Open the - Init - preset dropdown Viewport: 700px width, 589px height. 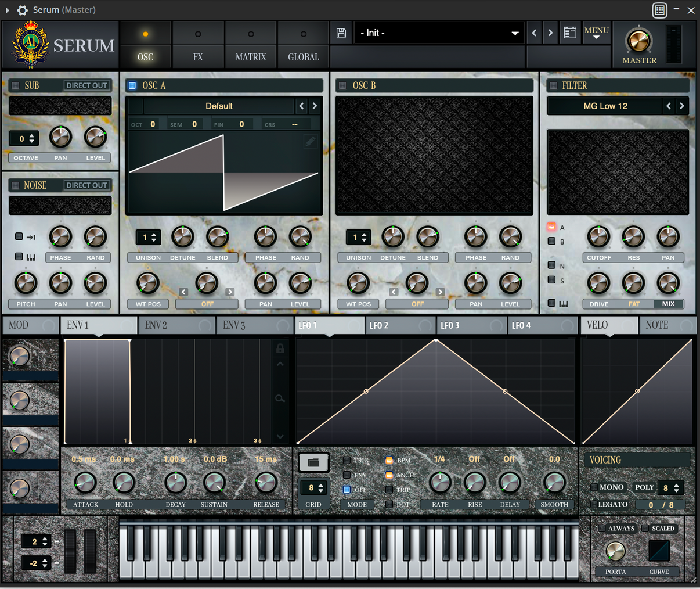tap(439, 33)
